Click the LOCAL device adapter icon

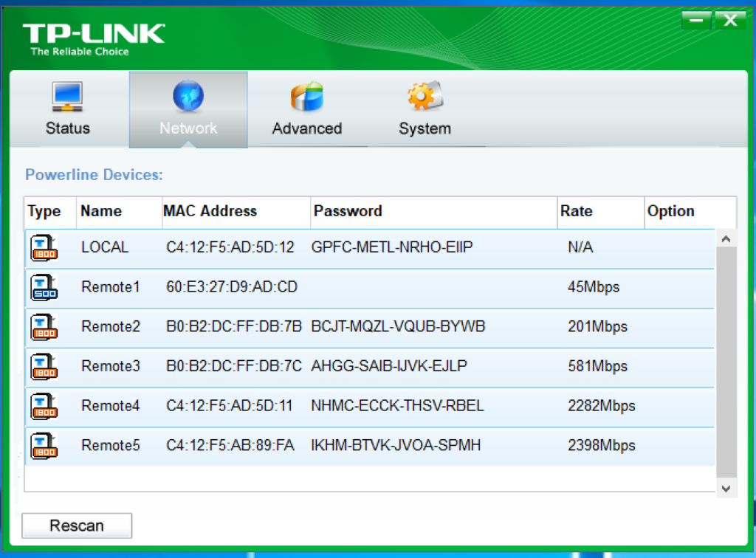[x=44, y=247]
